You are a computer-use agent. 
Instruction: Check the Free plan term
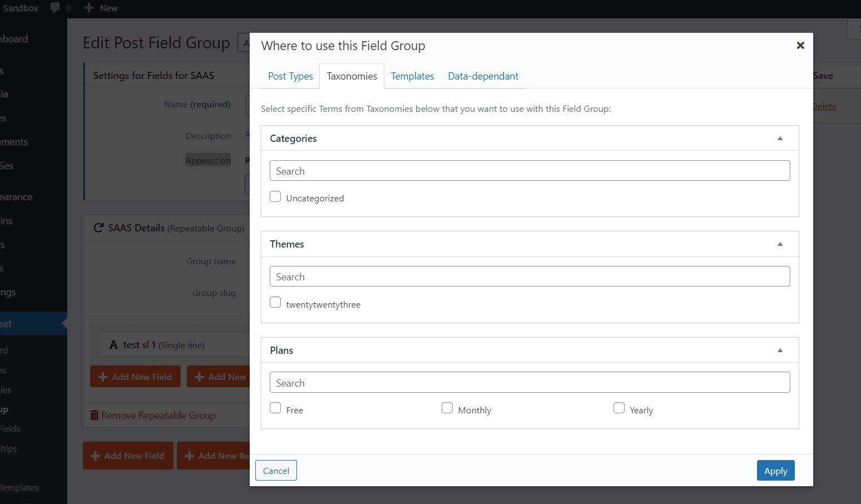(x=275, y=408)
